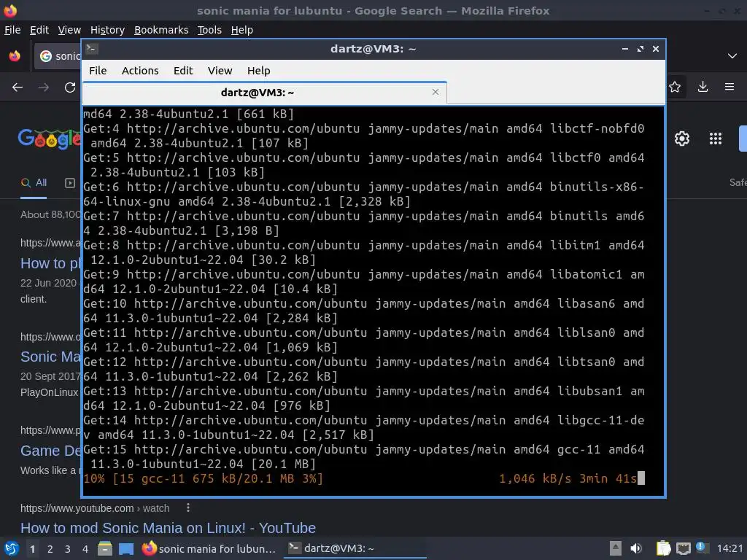Click show desktop panel icon
This screenshot has width=747, height=560.
[125, 548]
